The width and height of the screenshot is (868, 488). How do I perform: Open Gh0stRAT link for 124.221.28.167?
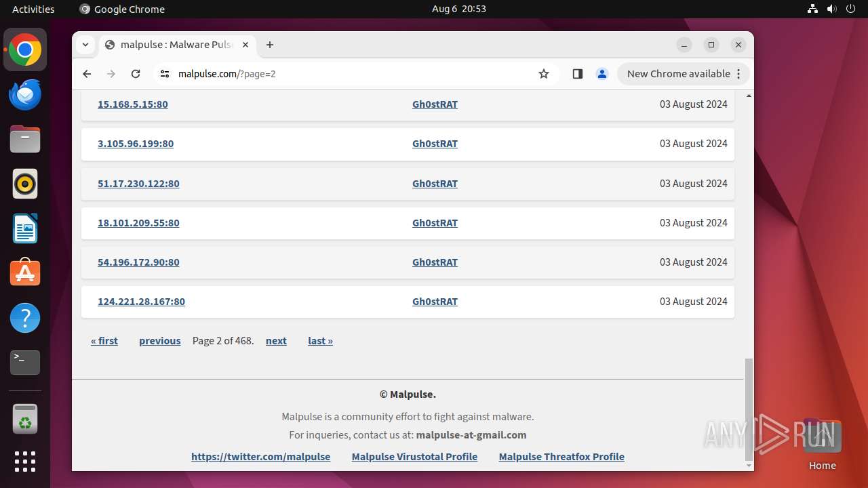pos(435,302)
